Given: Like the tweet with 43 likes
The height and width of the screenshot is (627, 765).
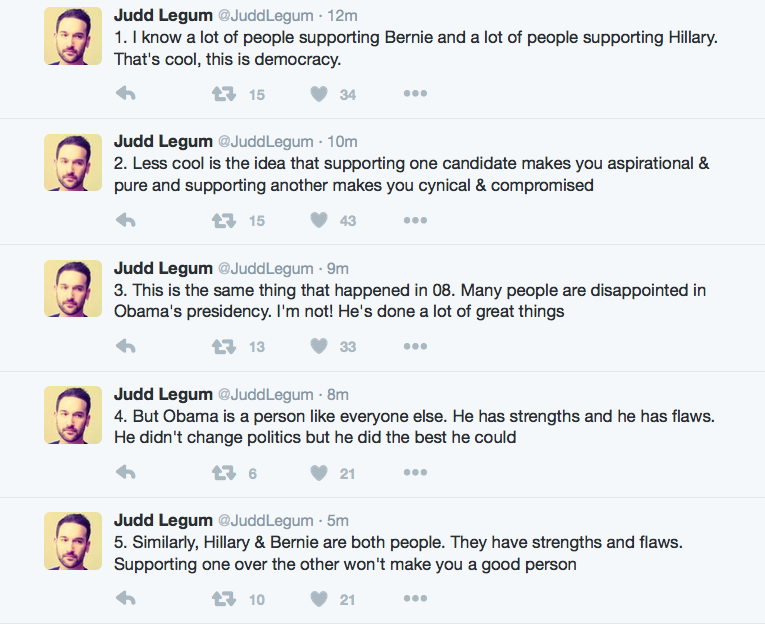Looking at the screenshot, I should pyautogui.click(x=319, y=220).
